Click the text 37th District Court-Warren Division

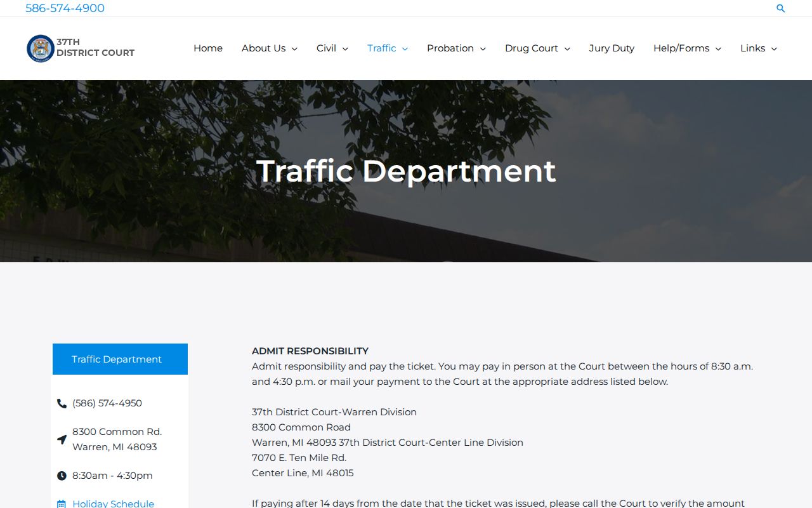[x=334, y=412]
